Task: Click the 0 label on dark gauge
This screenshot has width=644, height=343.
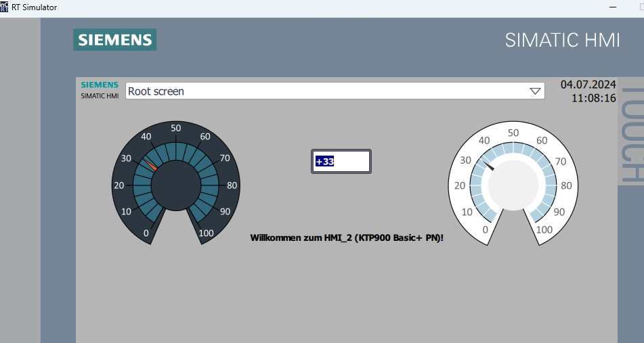Action: (146, 233)
